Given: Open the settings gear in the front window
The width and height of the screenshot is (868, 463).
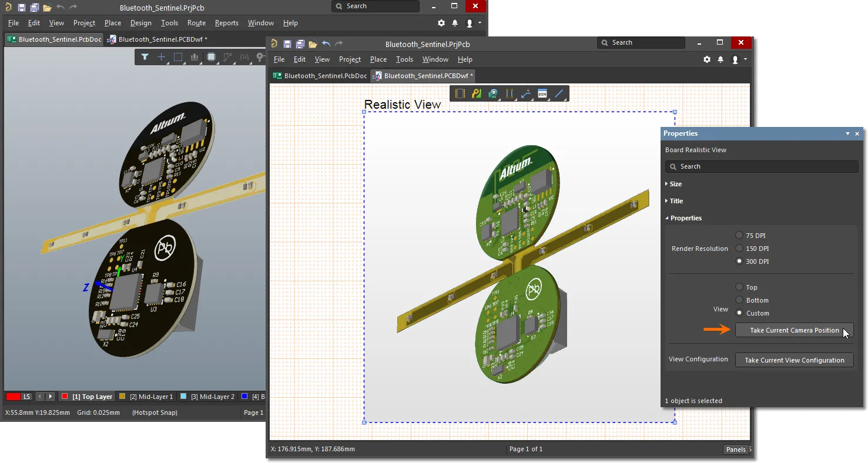Looking at the screenshot, I should pyautogui.click(x=707, y=59).
